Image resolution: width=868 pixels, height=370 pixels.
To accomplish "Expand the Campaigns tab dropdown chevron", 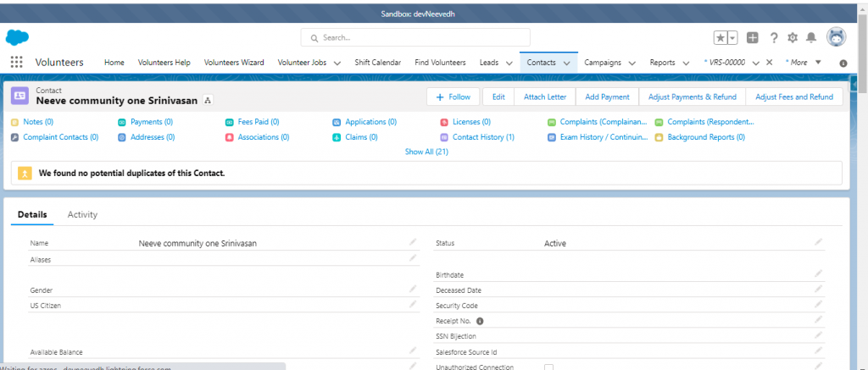I will [x=632, y=63].
